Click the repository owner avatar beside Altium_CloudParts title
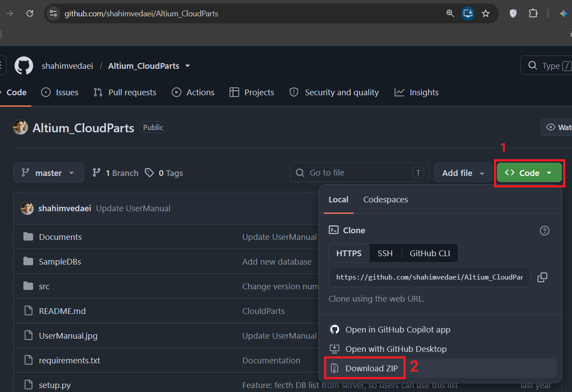Image resolution: width=572 pixels, height=392 pixels. tap(20, 127)
